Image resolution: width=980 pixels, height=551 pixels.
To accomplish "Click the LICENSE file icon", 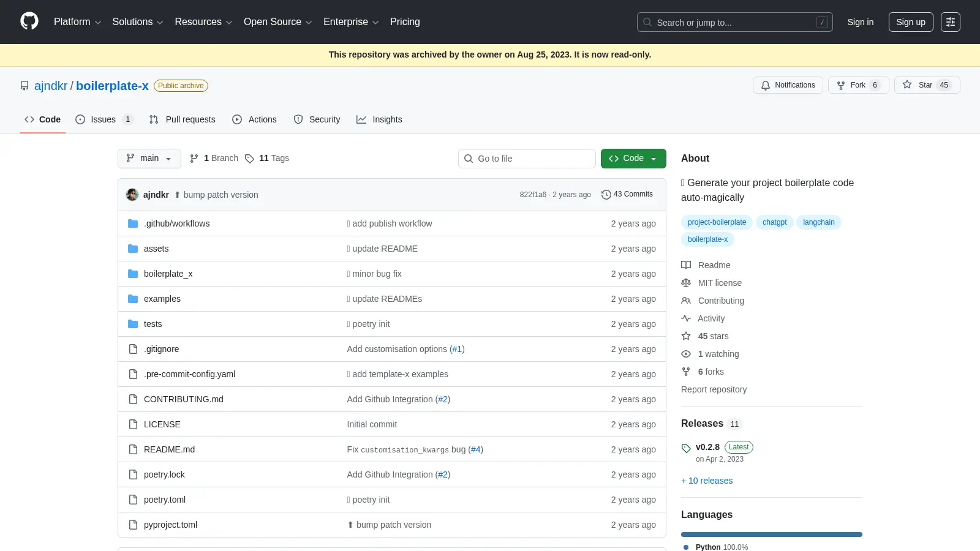I will click(x=133, y=424).
